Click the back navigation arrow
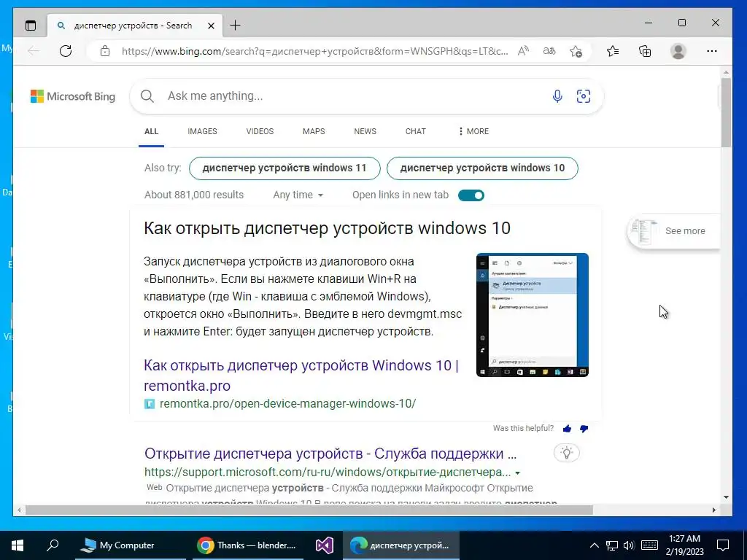Image resolution: width=747 pixels, height=560 pixels. [34, 51]
